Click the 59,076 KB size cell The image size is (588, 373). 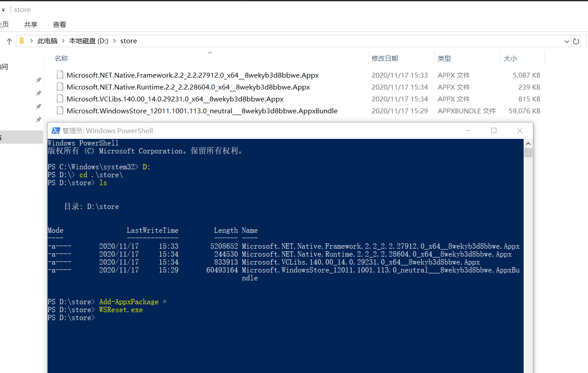coord(525,111)
